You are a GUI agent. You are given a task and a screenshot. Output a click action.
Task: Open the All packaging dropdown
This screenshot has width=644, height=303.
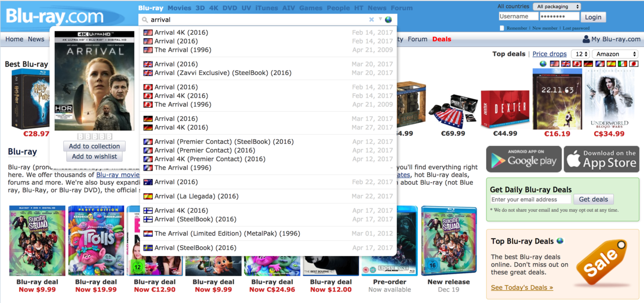557,7
